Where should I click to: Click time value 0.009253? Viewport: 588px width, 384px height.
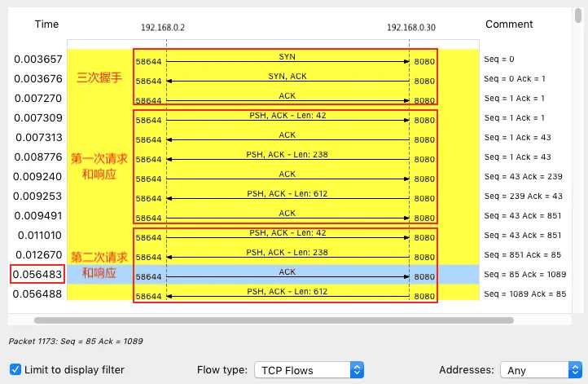[37, 196]
